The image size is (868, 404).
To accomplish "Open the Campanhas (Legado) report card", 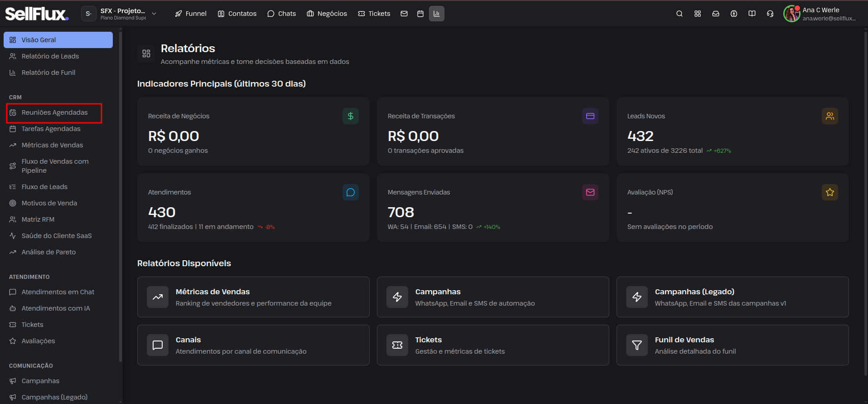I will 733,297.
